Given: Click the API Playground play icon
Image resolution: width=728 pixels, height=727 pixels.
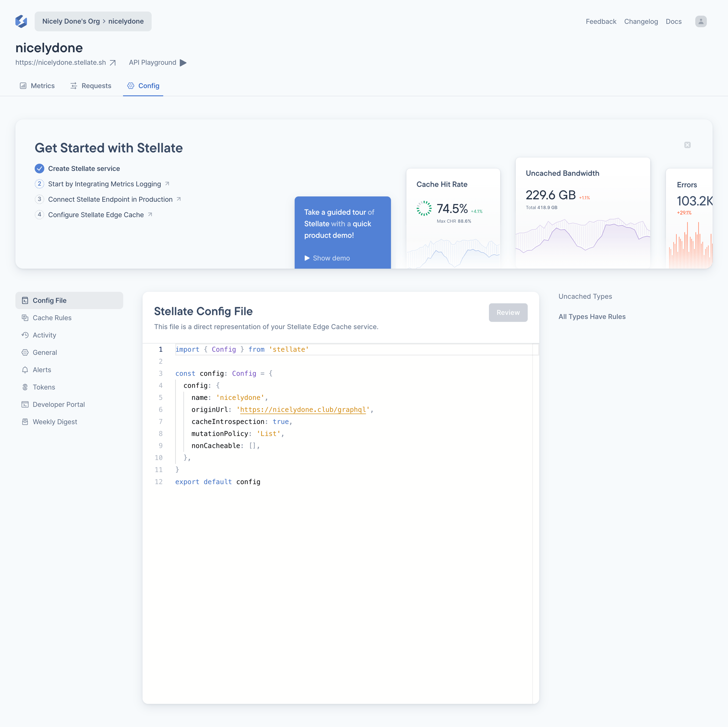Looking at the screenshot, I should click(183, 63).
